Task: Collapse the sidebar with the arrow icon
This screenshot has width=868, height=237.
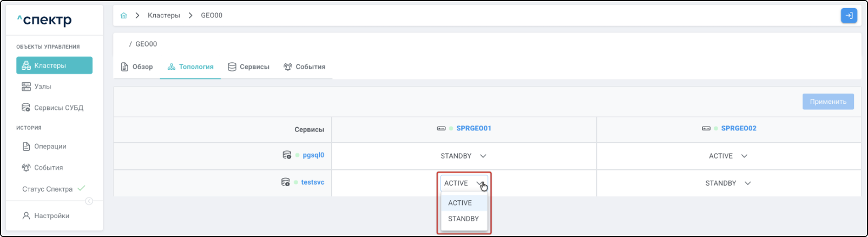Action: click(x=89, y=201)
